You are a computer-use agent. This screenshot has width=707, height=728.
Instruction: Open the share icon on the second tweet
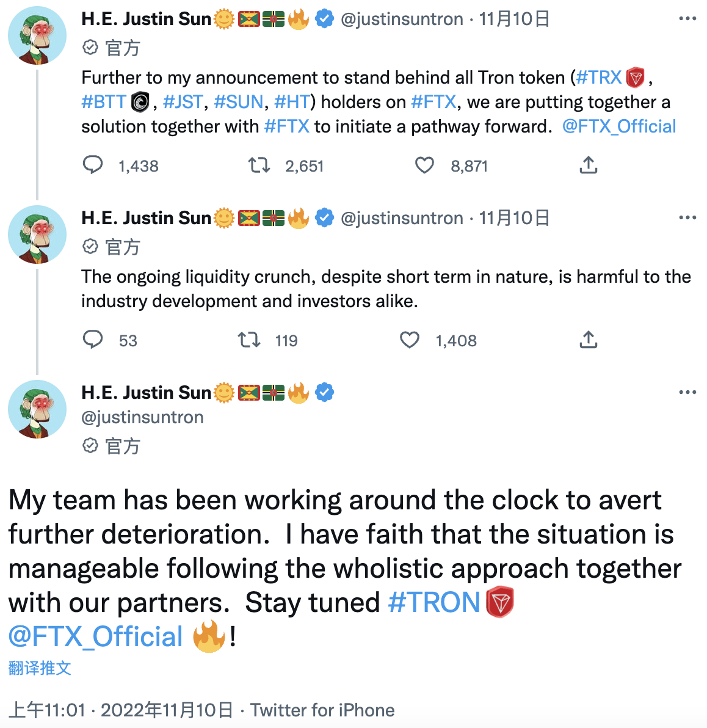588,340
